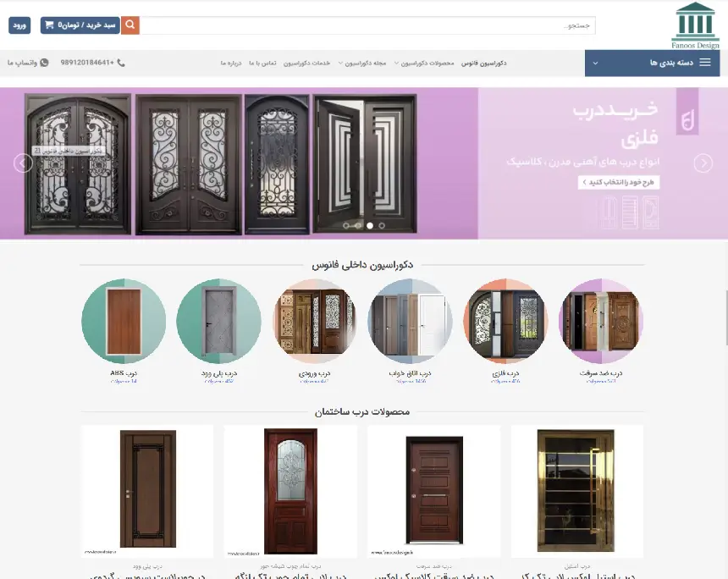Click the orange search magnifier button
Viewport: 728px width, 579px height.
coord(130,25)
